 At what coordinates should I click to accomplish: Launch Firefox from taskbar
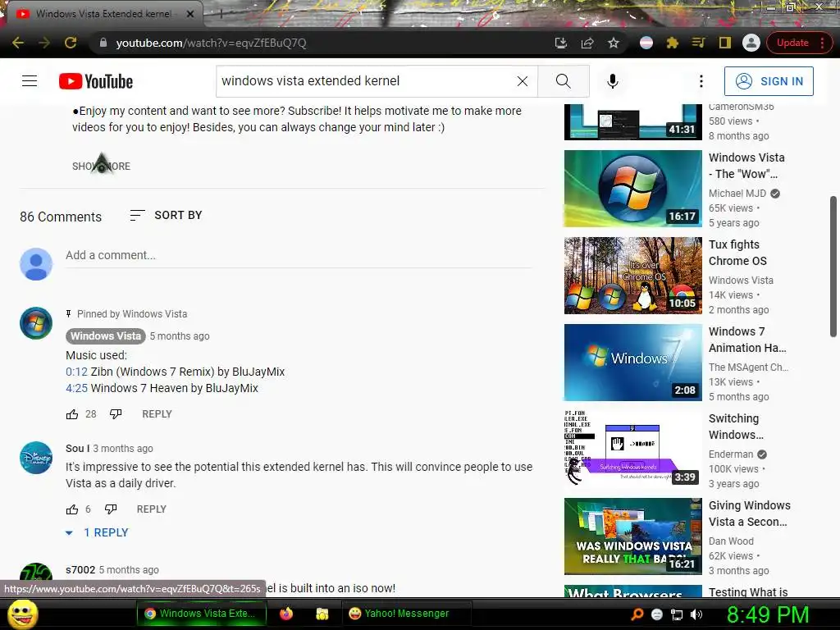pyautogui.click(x=286, y=614)
